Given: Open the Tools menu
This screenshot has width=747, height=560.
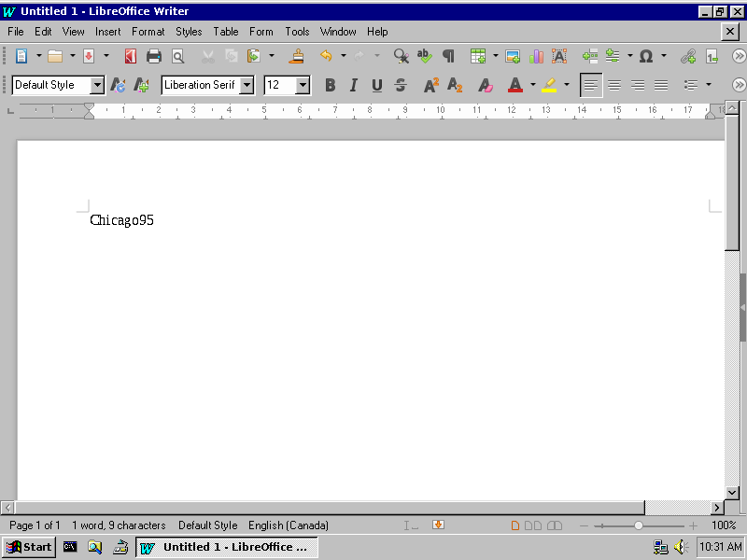Looking at the screenshot, I should point(297,32).
